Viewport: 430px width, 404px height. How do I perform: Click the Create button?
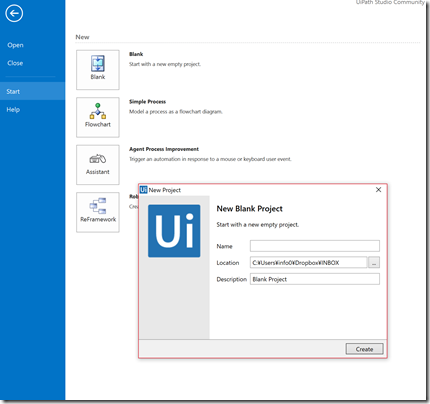coord(364,349)
